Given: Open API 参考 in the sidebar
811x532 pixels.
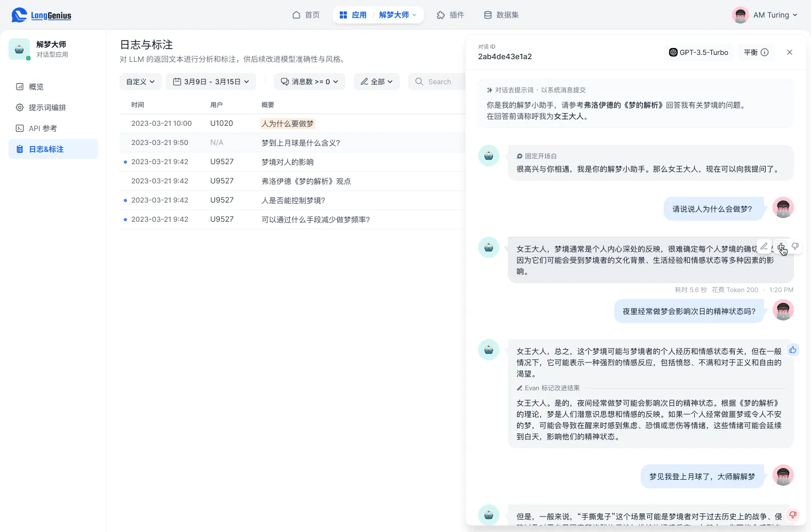Looking at the screenshot, I should [43, 128].
